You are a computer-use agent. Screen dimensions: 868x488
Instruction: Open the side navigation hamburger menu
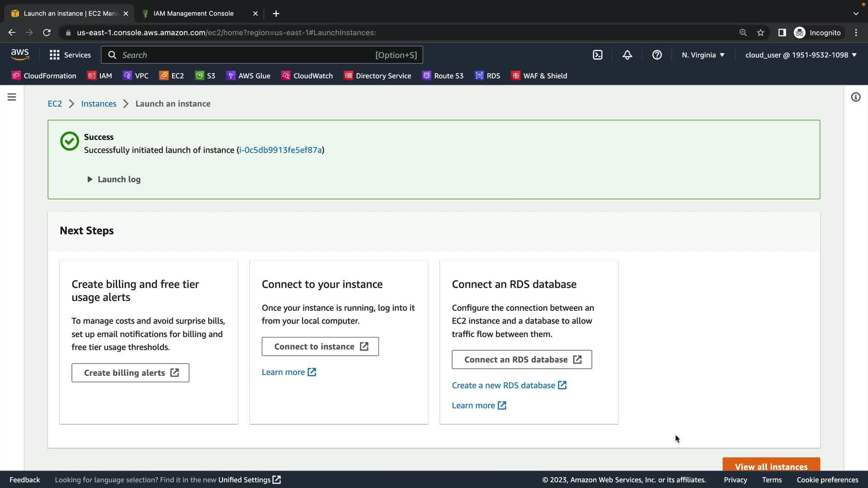(12, 97)
